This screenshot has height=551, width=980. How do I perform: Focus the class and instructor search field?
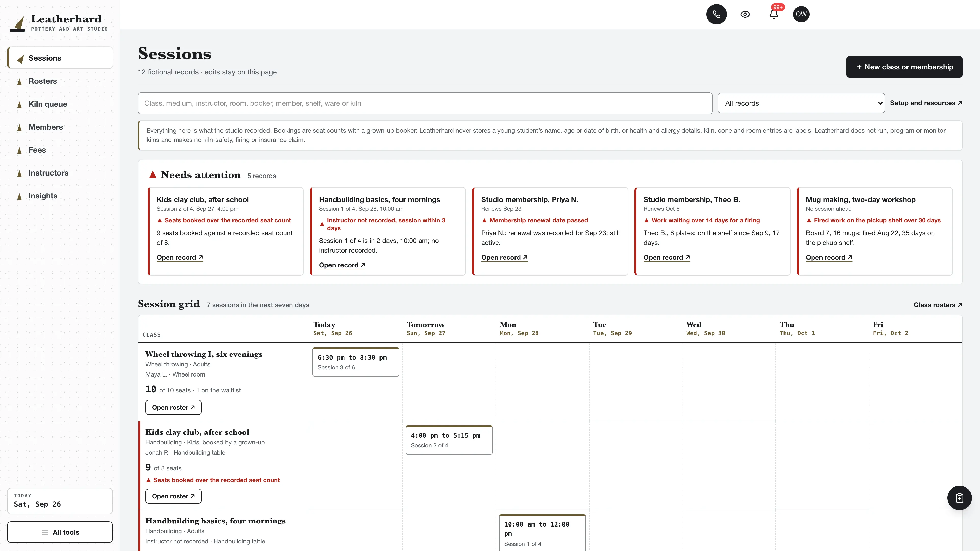[425, 103]
